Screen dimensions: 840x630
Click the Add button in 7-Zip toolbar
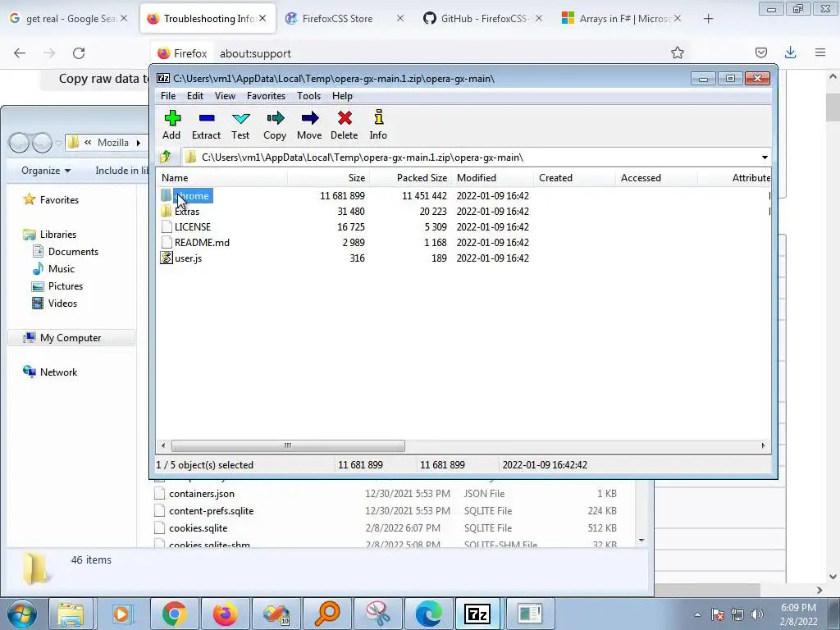(x=172, y=125)
